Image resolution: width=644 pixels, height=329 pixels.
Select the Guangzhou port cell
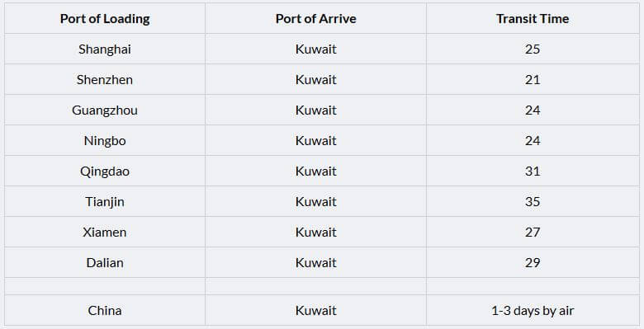pyautogui.click(x=105, y=110)
